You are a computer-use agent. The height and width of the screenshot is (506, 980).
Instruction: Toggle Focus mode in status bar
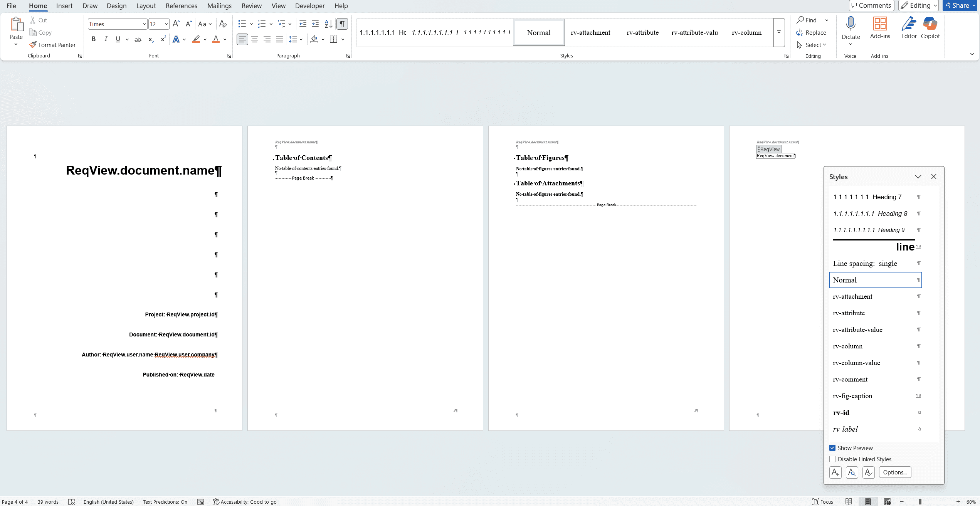pos(823,501)
